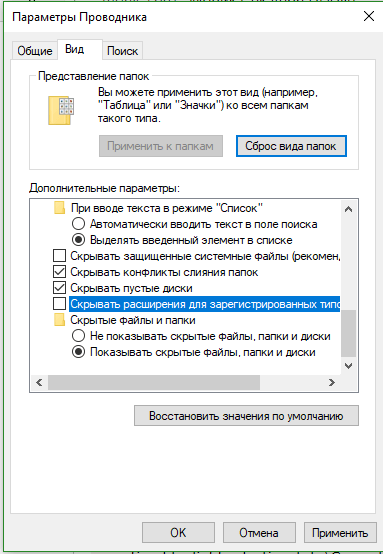383x554 pixels.
Task: Enable Скрывать защищенные системные файлы checkbox
Action: pyautogui.click(x=59, y=256)
